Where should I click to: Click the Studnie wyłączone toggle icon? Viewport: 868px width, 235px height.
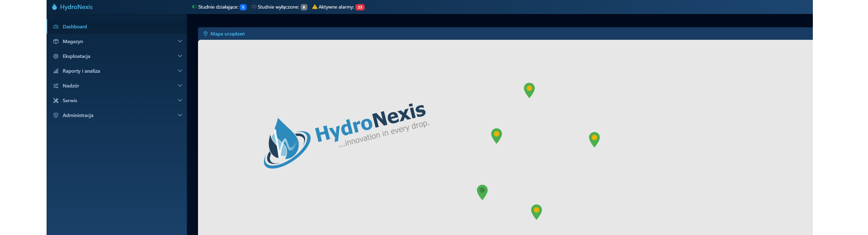pos(254,7)
